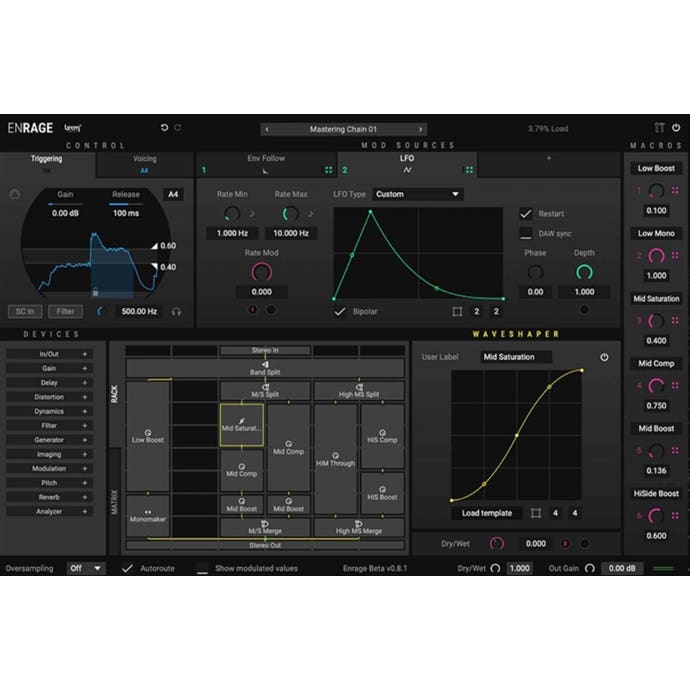Enable the DAW sync checkbox

pyautogui.click(x=525, y=234)
